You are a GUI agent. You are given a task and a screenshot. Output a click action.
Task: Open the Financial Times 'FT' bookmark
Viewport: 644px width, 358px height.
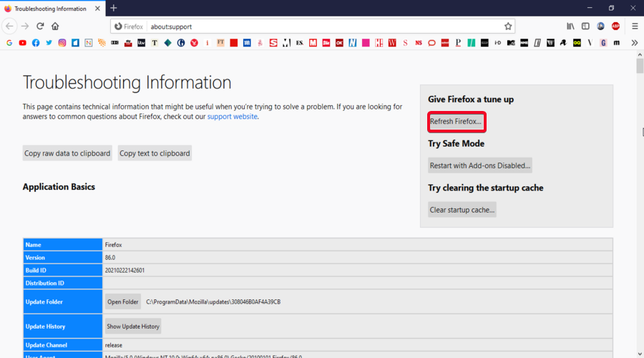(220, 43)
